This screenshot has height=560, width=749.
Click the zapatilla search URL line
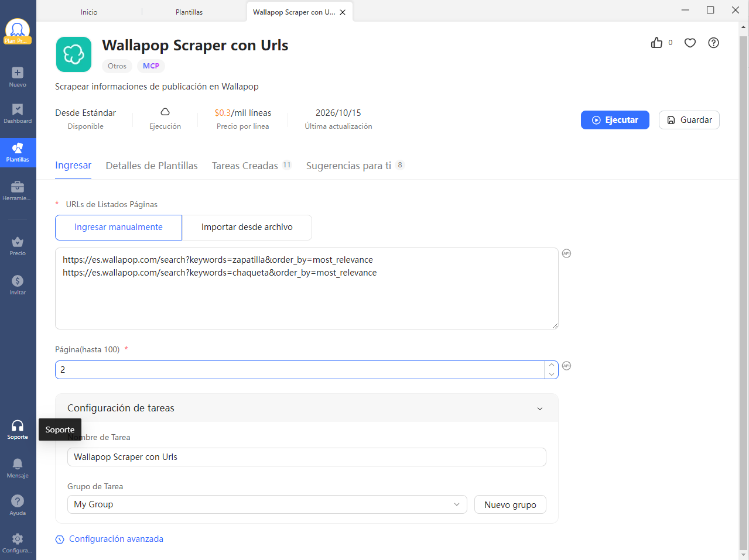pos(218,260)
